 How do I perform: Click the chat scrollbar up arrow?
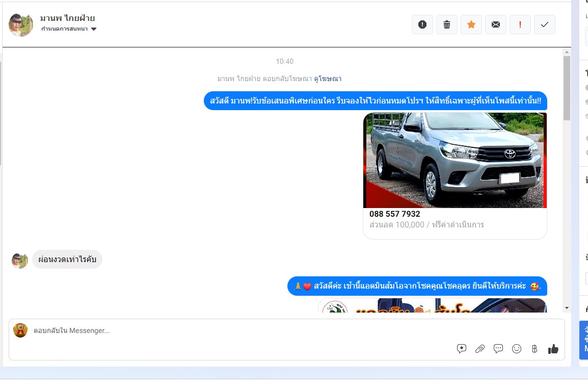click(567, 52)
